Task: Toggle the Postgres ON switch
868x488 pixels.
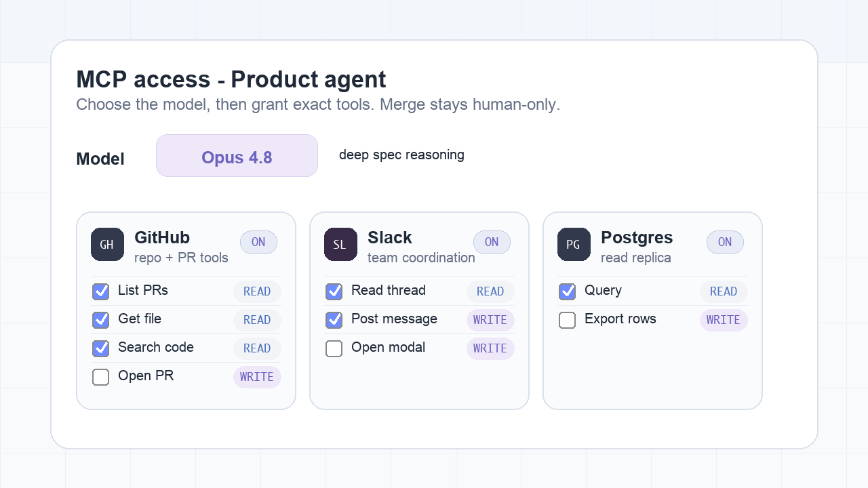Action: (x=725, y=242)
